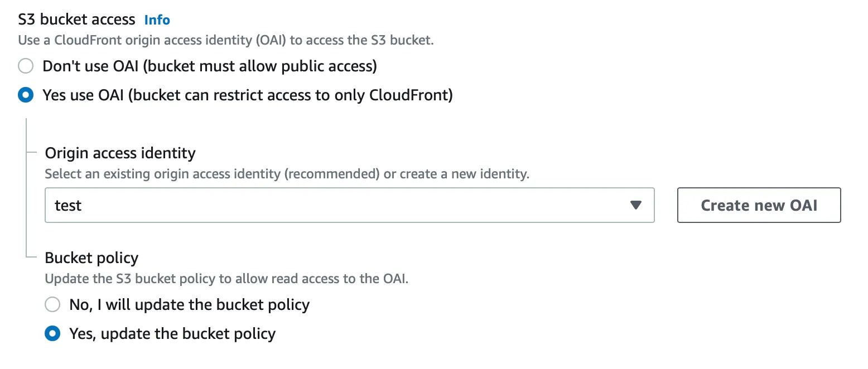
Task: Click the S3 bucket access heading
Action: (x=76, y=20)
